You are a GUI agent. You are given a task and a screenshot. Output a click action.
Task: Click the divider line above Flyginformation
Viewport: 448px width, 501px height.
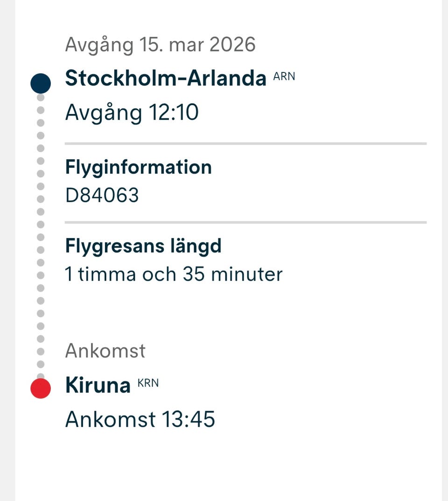click(245, 143)
